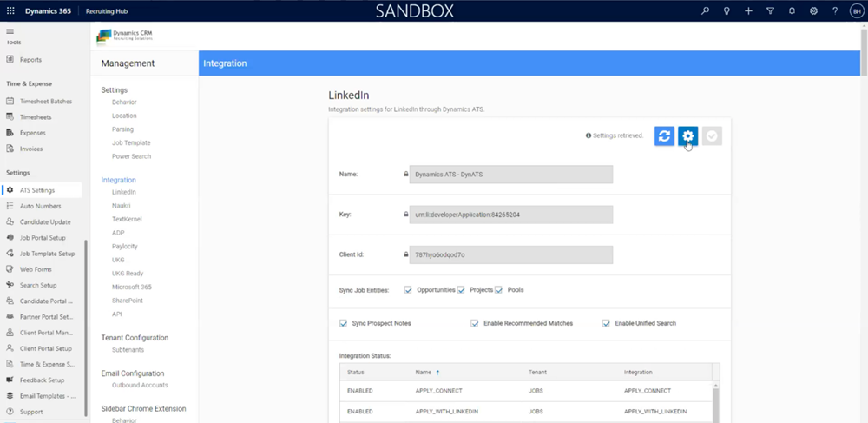Open the Paylocity integration menu item
The width and height of the screenshot is (868, 423).
pos(124,247)
